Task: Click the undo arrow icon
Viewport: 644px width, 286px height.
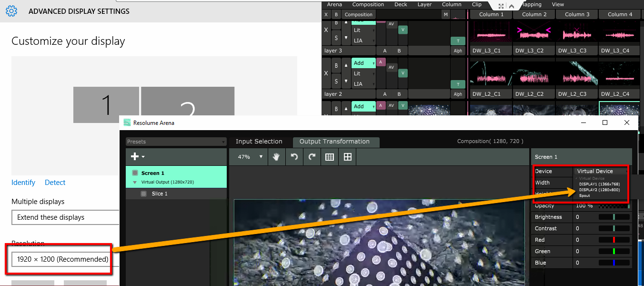Action: point(294,157)
